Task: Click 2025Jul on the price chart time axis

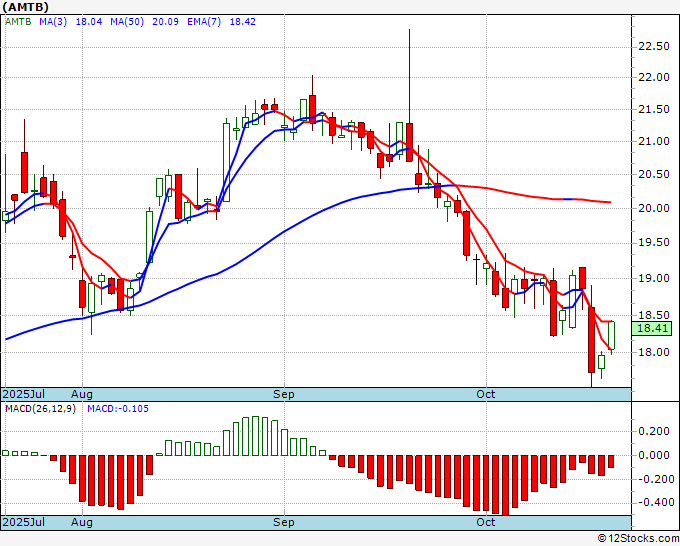Action: [24, 394]
